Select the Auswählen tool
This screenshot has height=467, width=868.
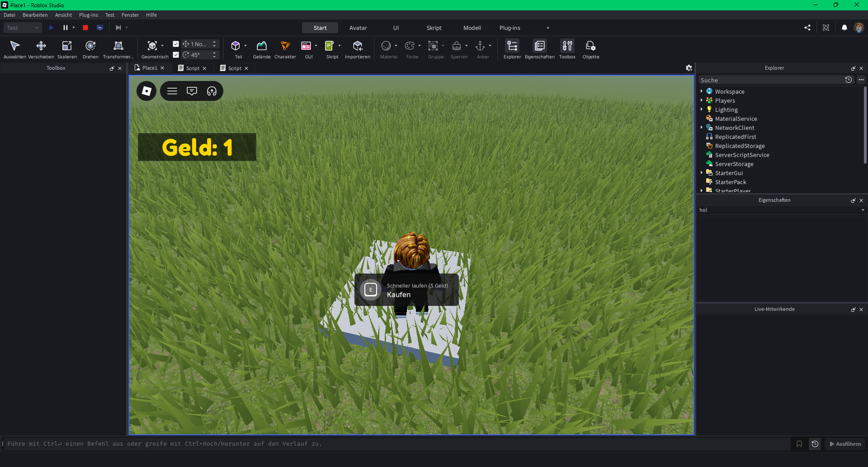pos(15,49)
